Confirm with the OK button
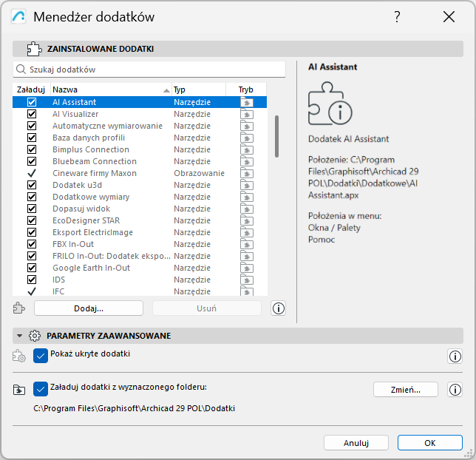This screenshot has height=460, width=476. 430,443
